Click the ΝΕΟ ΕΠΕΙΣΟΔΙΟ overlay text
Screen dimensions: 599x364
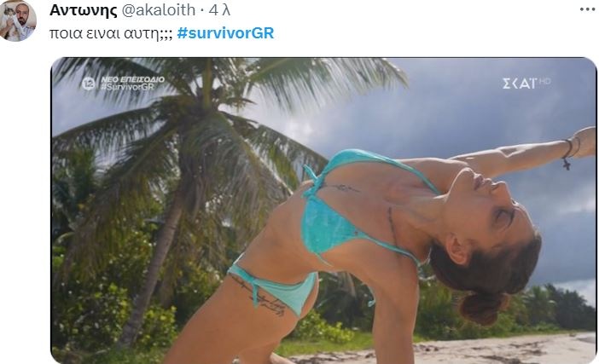[132, 79]
